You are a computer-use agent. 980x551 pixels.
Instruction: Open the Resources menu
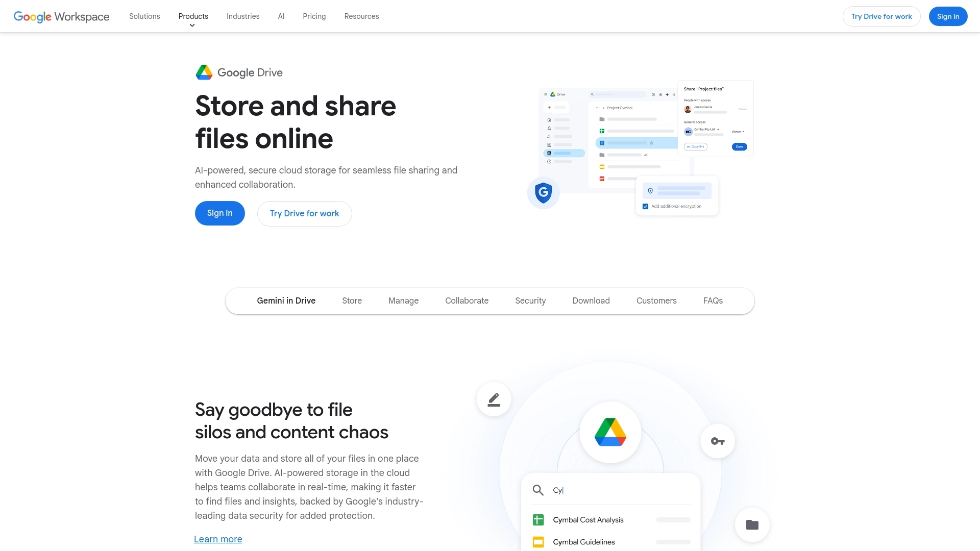[x=361, y=16]
